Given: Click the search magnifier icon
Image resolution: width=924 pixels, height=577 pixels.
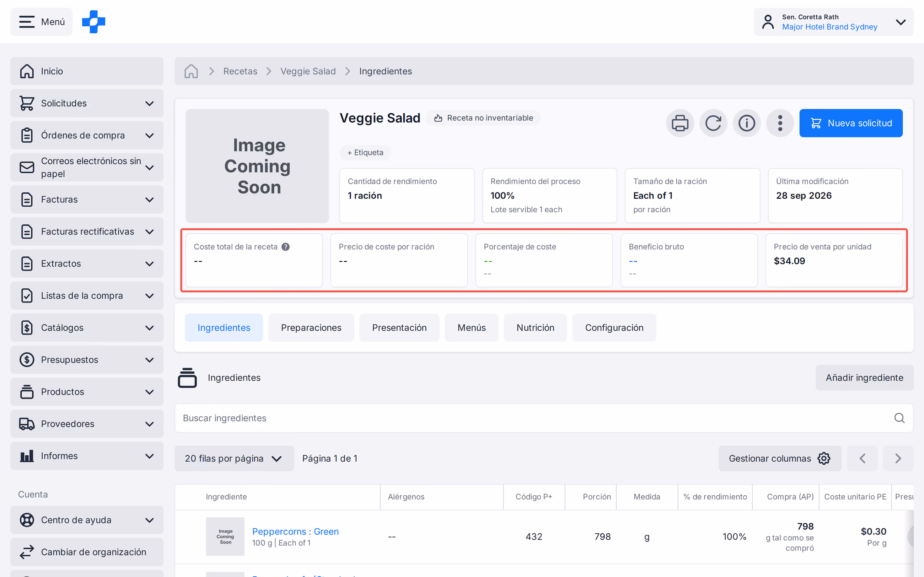Looking at the screenshot, I should [x=899, y=418].
